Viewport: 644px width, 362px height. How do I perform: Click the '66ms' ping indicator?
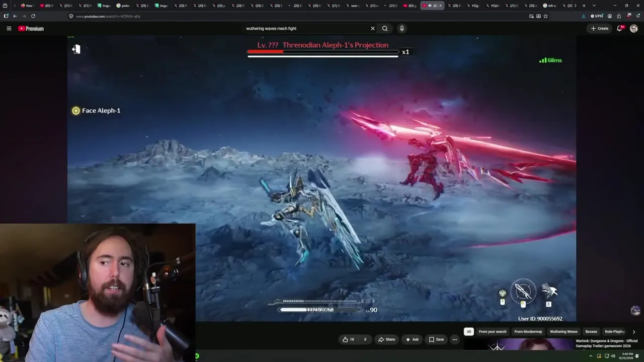pos(550,60)
